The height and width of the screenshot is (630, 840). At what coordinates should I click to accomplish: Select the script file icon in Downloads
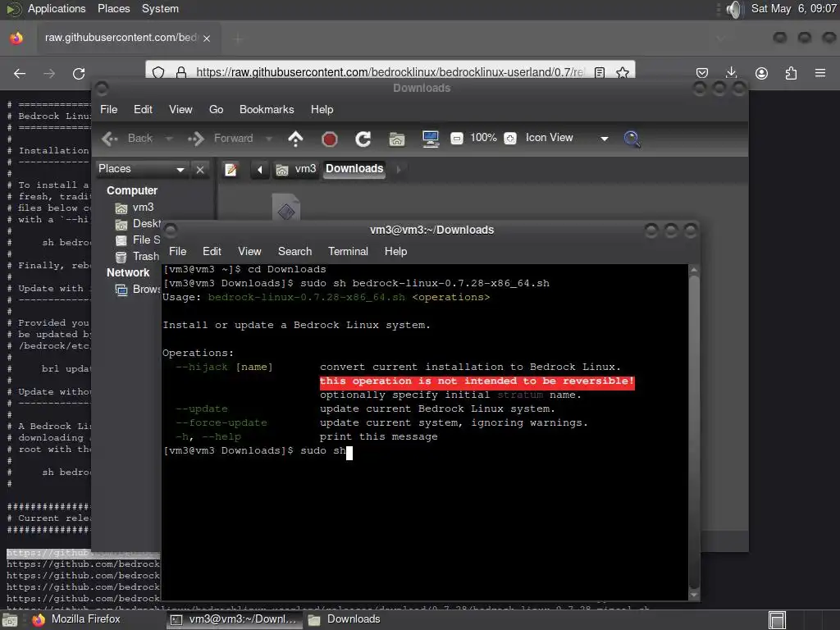point(286,208)
